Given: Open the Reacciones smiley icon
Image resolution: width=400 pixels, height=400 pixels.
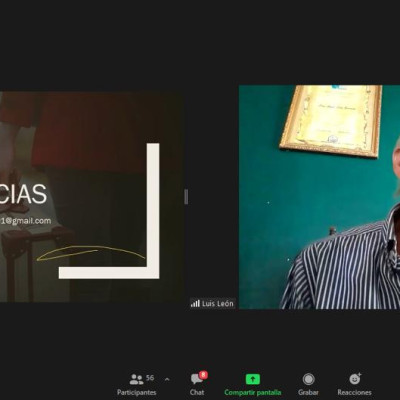Looking at the screenshot, I should 355,379.
